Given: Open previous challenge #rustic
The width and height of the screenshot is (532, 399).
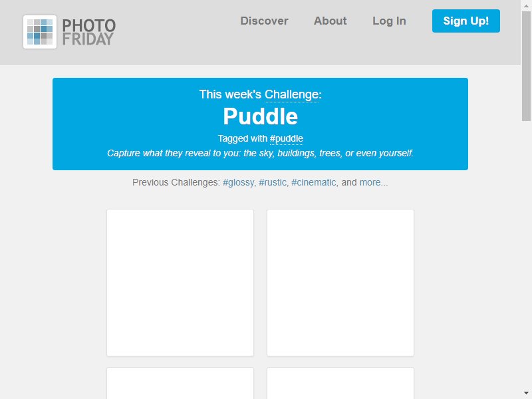Looking at the screenshot, I should [x=273, y=182].
